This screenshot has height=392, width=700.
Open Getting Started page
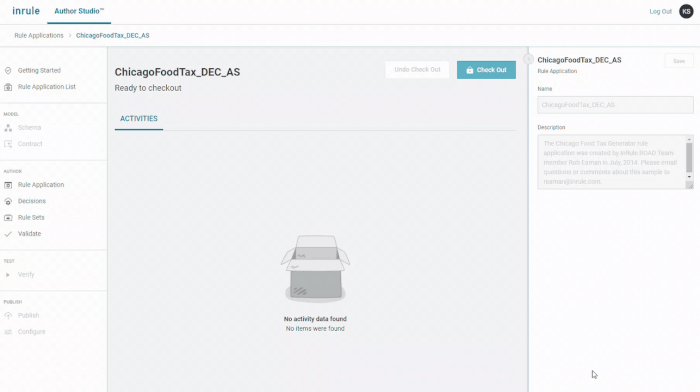click(x=39, y=71)
